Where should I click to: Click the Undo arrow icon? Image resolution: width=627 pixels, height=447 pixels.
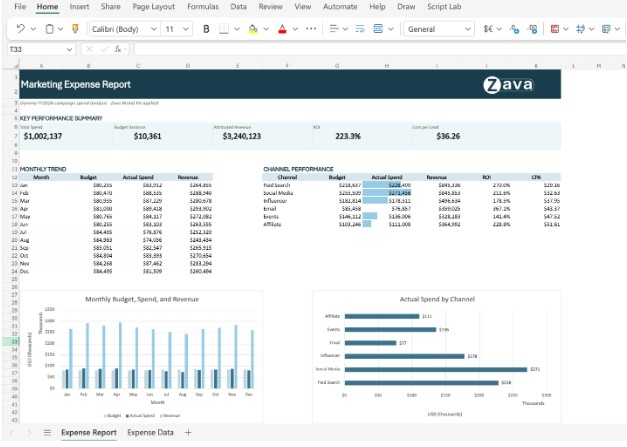[x=20, y=29]
